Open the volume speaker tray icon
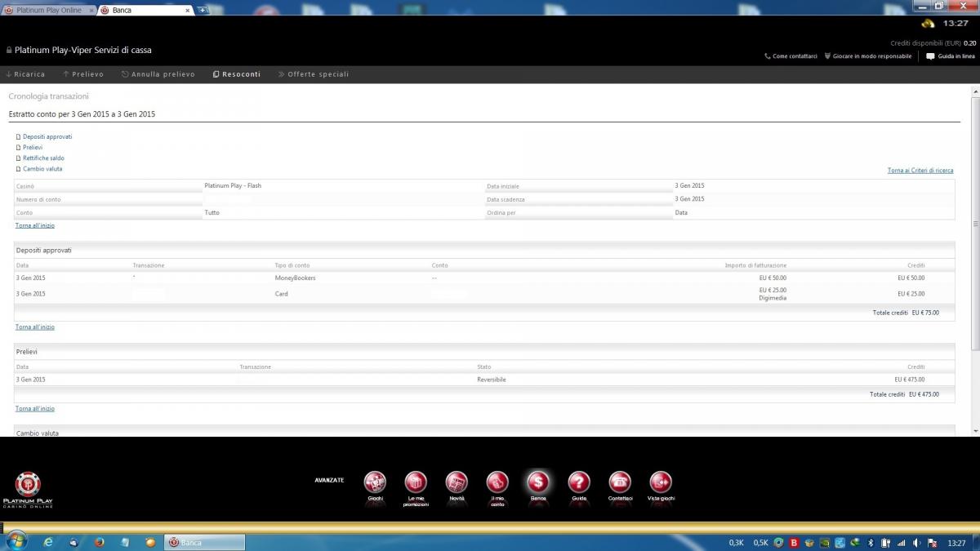Viewport: 980px width, 551px height. coord(917,543)
